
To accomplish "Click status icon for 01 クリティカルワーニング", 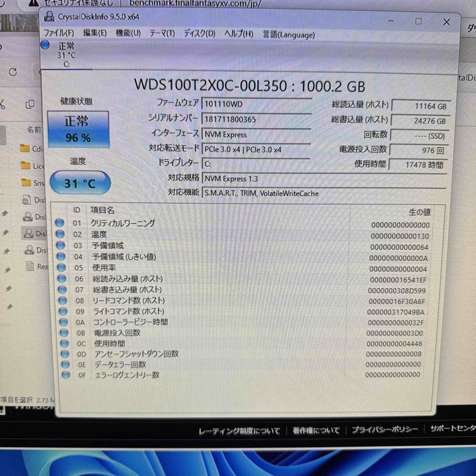I will pos(60,223).
